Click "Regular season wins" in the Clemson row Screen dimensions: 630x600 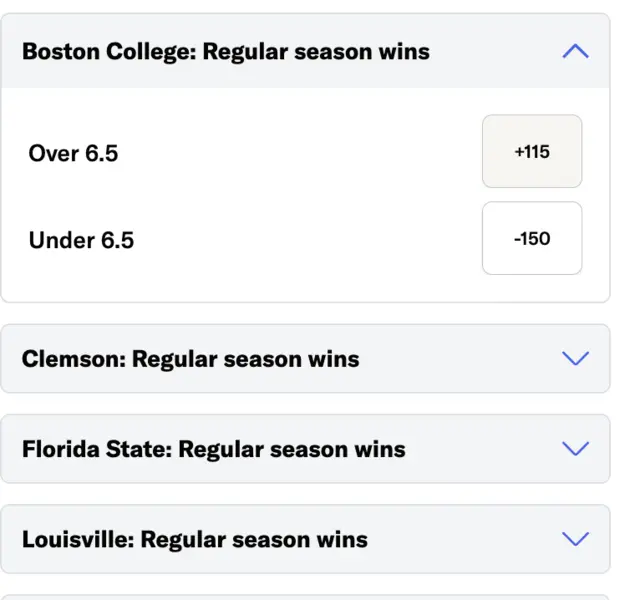click(246, 358)
